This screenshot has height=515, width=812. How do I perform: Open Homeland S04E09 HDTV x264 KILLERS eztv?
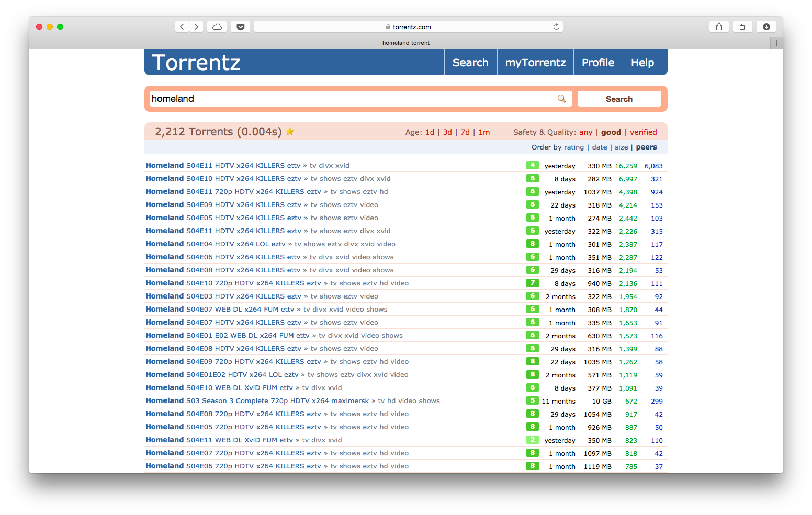[x=223, y=204]
